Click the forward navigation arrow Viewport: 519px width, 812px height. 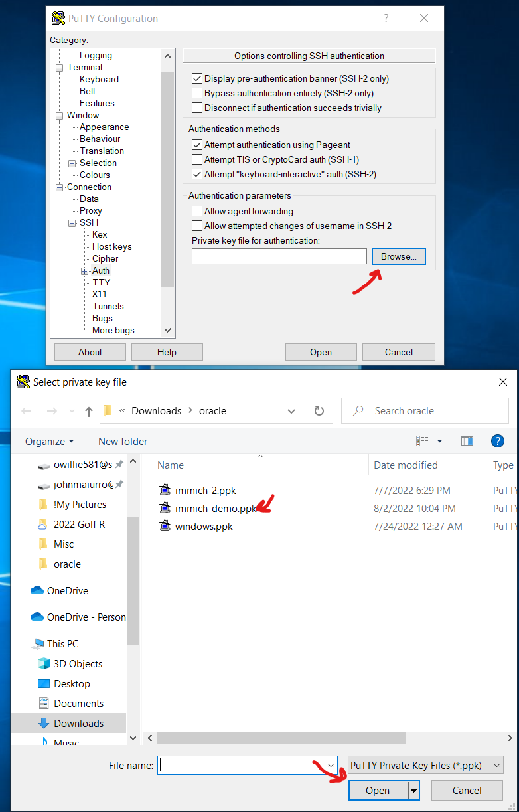52,412
